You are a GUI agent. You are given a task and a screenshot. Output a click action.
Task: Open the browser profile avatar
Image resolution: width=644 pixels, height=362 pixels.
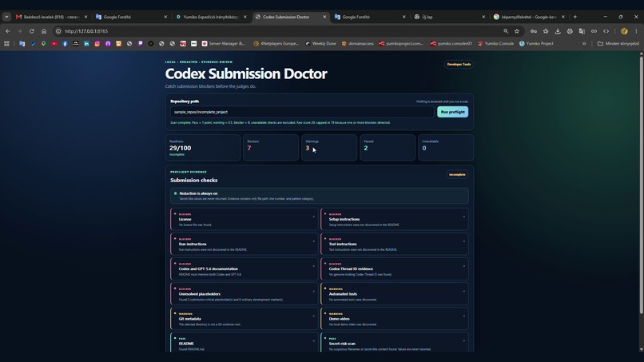624,31
